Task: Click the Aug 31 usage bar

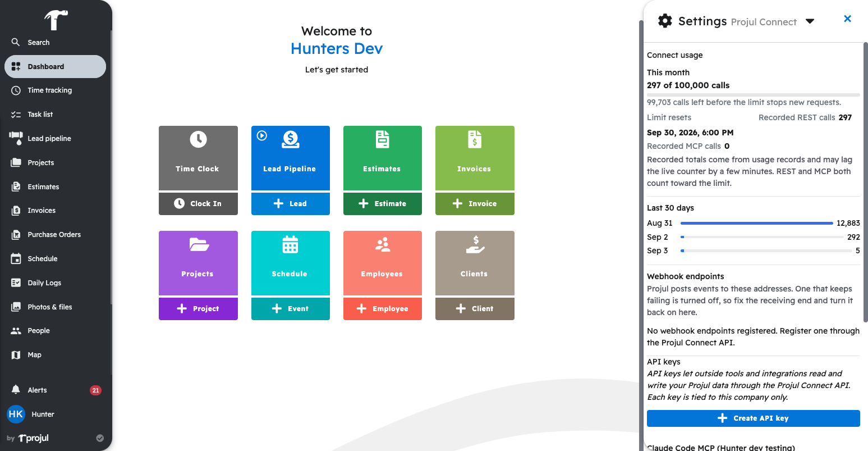Action: tap(756, 223)
